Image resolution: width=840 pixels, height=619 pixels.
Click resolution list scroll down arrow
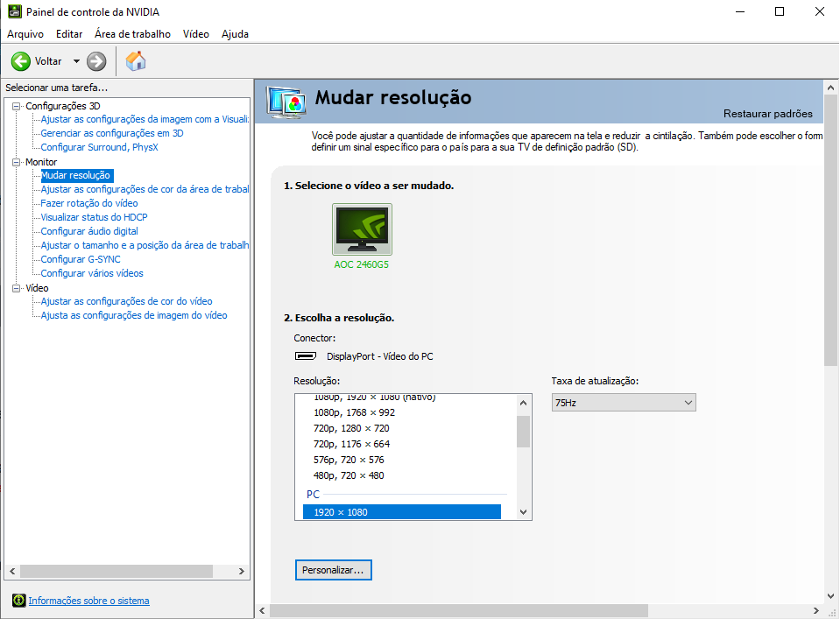pyautogui.click(x=524, y=512)
